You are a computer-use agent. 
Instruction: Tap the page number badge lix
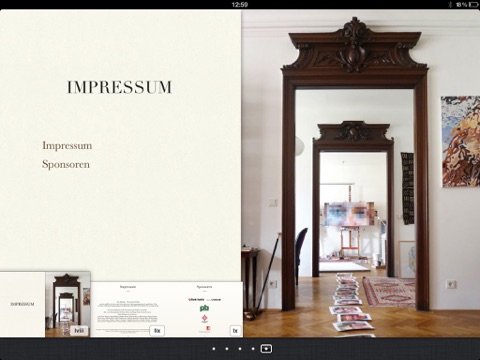(x=157, y=331)
